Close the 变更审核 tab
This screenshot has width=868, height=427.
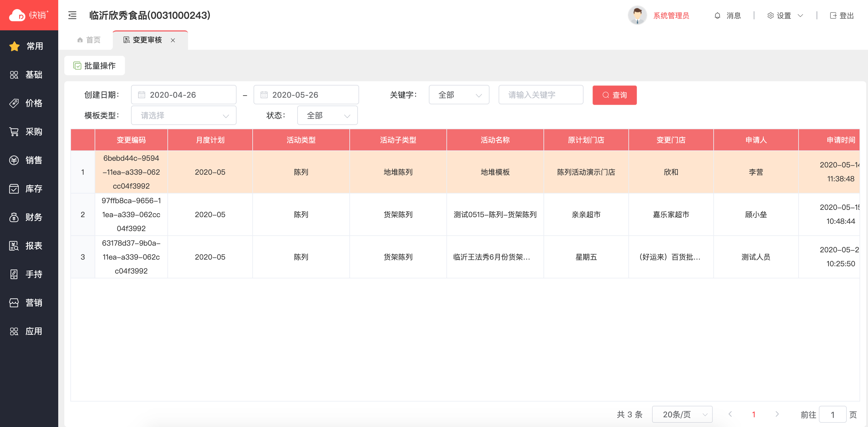173,40
